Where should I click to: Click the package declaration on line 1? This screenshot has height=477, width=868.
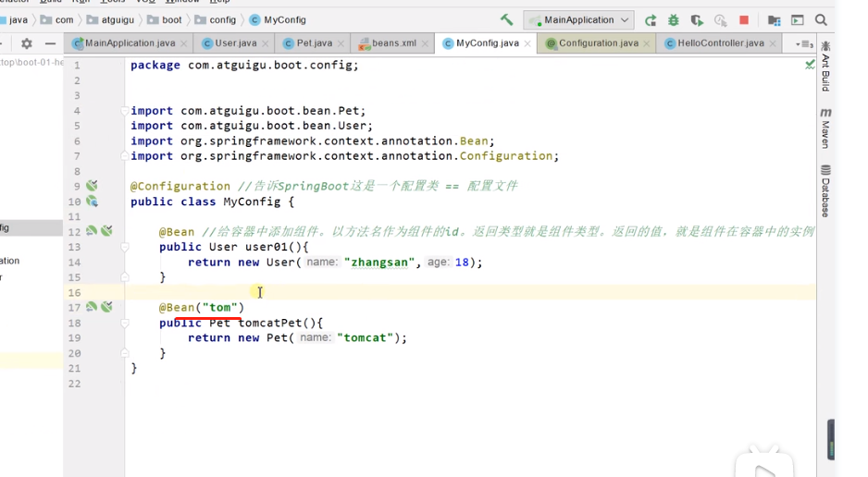[244, 66]
